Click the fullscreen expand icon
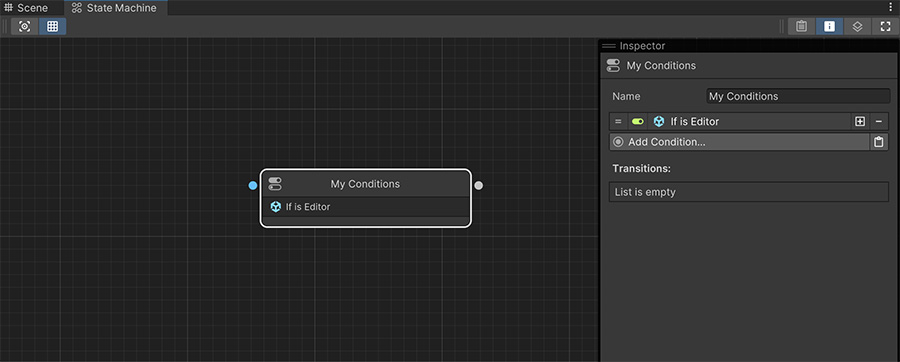900x362 pixels. tap(885, 26)
